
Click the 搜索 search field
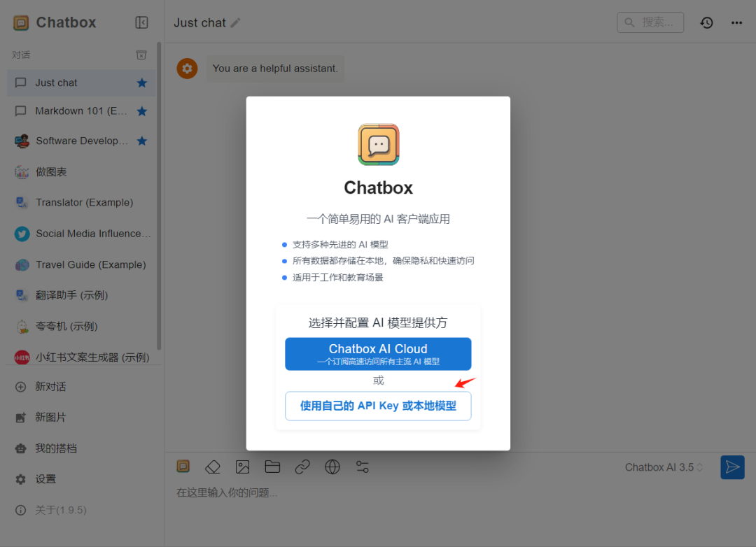tap(650, 22)
